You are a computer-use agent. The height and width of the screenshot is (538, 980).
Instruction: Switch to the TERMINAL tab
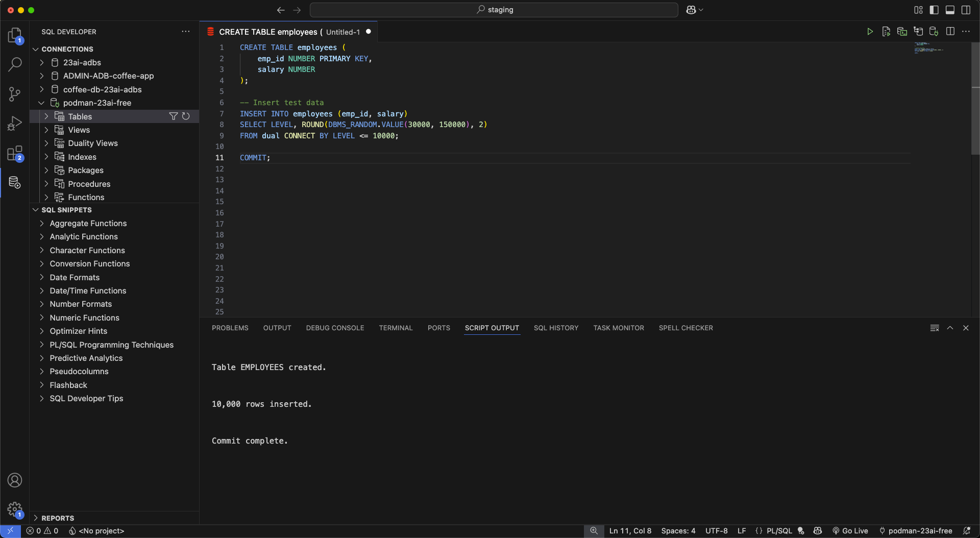click(396, 328)
